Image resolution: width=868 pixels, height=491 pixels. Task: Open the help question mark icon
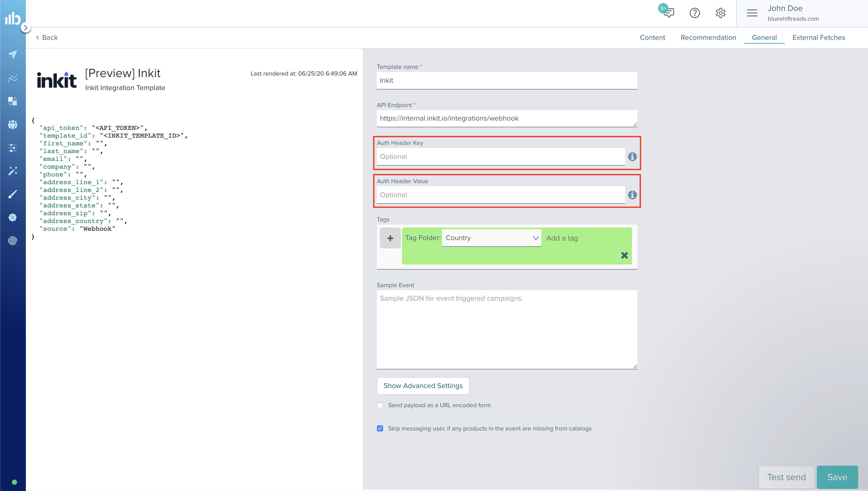[695, 13]
